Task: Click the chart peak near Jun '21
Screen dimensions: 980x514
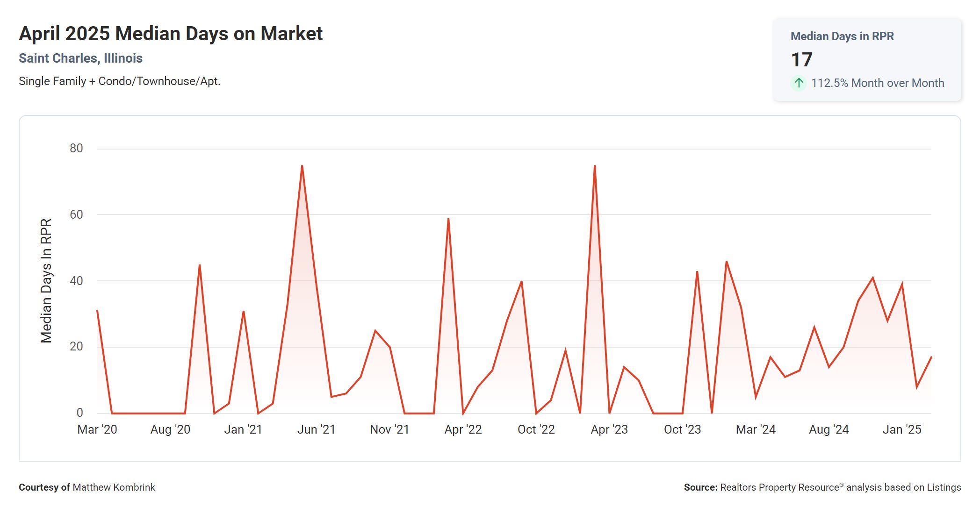Action: click(302, 166)
